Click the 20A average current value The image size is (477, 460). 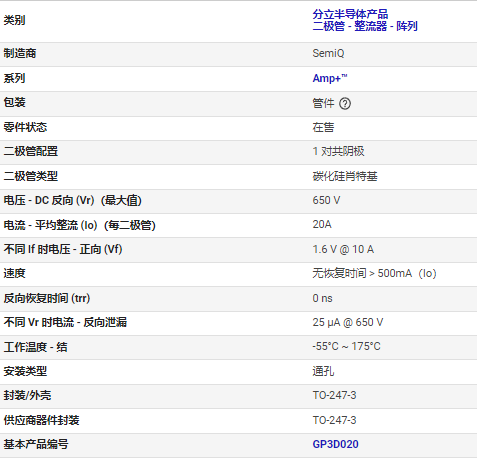coord(322,224)
